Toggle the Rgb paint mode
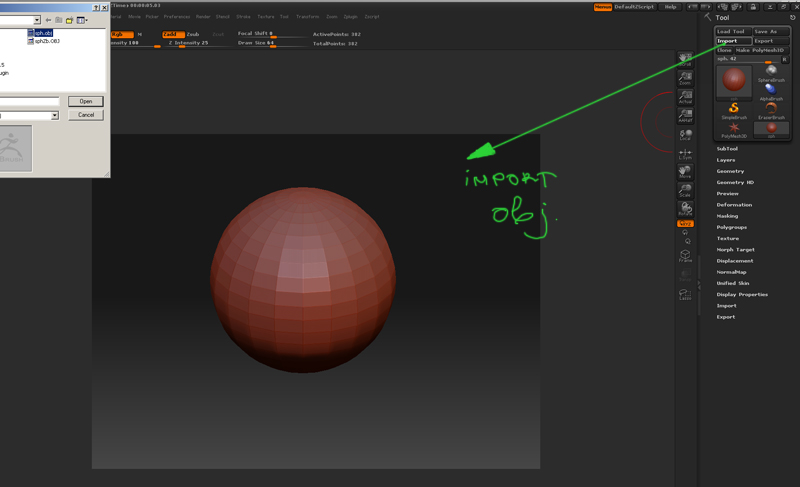 tap(120, 34)
